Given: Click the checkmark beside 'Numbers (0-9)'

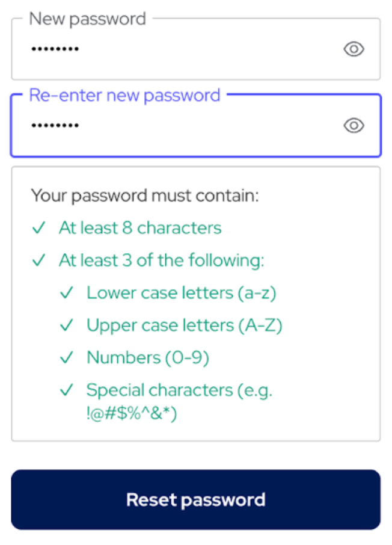Looking at the screenshot, I should pyautogui.click(x=67, y=357).
